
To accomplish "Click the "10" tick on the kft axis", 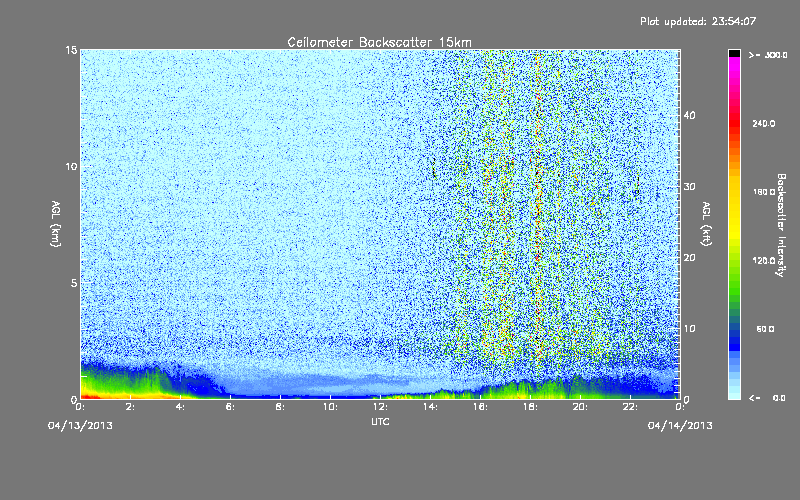I will click(x=689, y=328).
